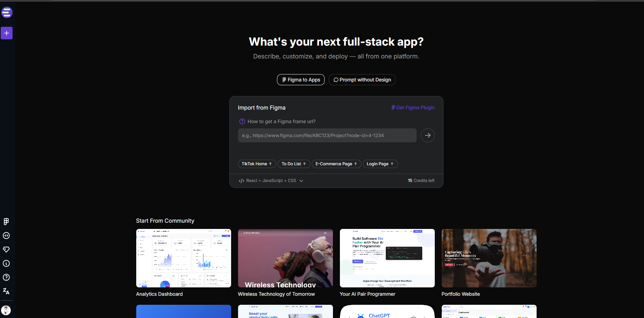Open Analytics Dashboard thumbnail
The image size is (644, 318).
[184, 258]
